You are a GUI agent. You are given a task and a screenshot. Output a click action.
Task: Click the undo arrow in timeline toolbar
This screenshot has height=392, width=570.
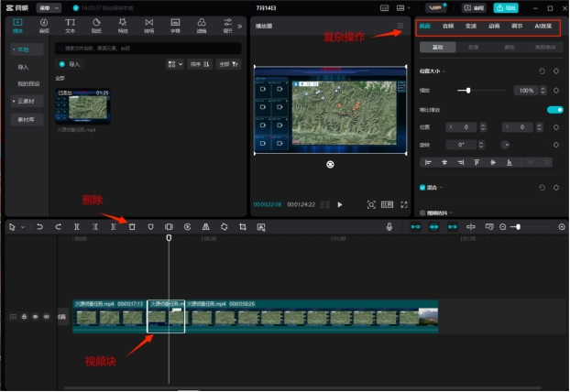(39, 226)
